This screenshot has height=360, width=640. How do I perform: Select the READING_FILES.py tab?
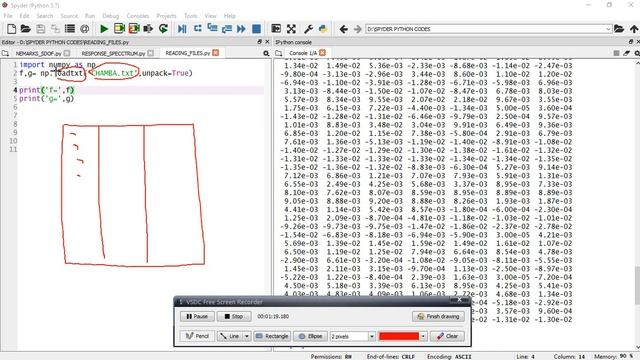[188, 53]
